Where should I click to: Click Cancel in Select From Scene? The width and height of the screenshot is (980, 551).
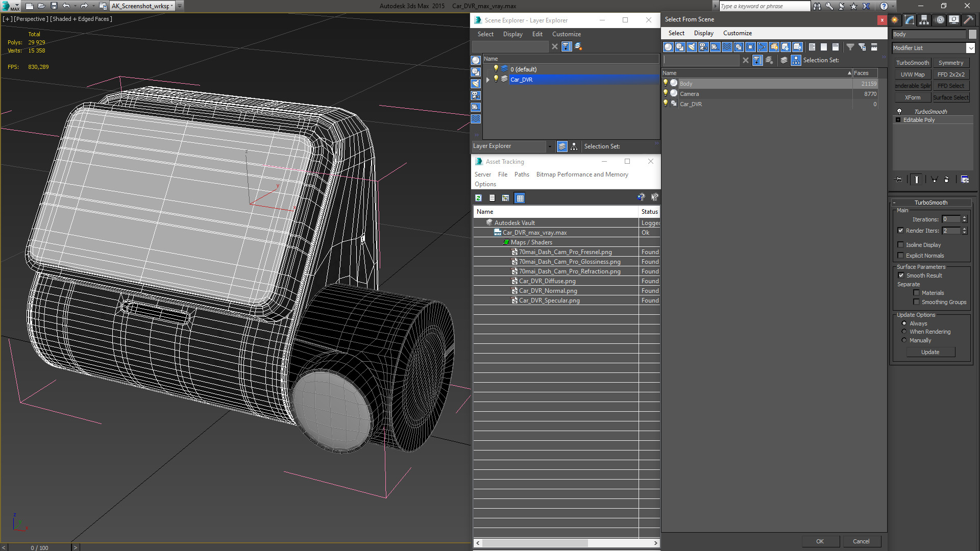[x=861, y=541]
